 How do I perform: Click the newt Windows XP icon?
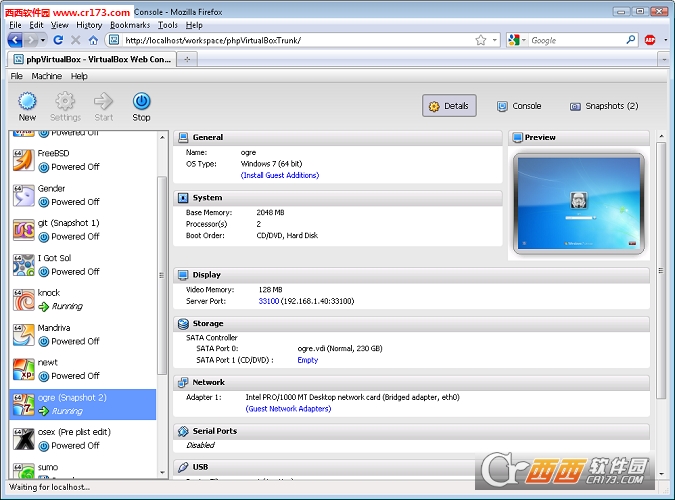tap(23, 370)
